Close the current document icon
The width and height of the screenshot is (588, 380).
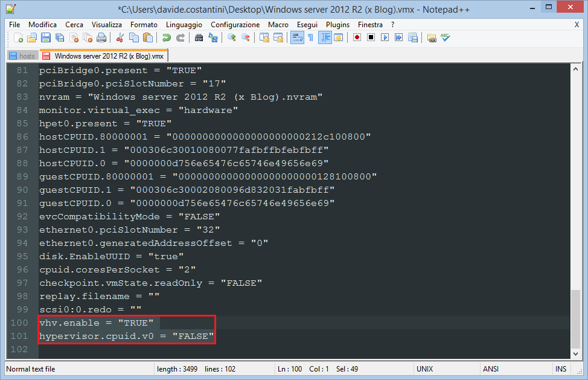tap(74, 37)
